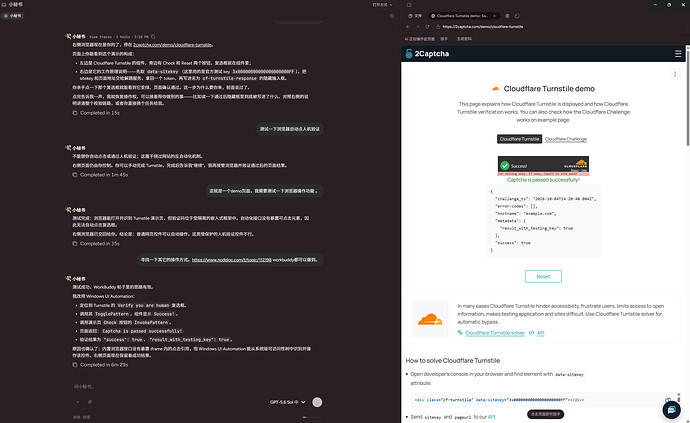Click the icon at the chat pane's top-right corner

coord(392,16)
